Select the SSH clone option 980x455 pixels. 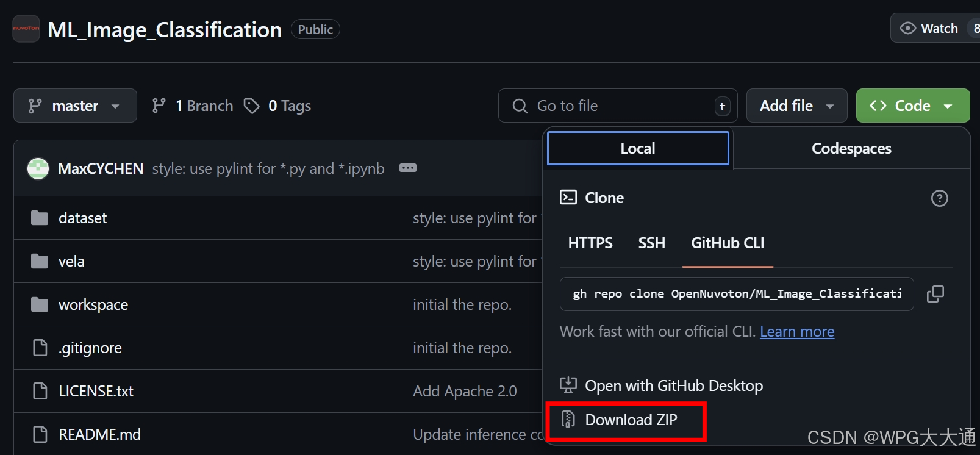tap(651, 243)
